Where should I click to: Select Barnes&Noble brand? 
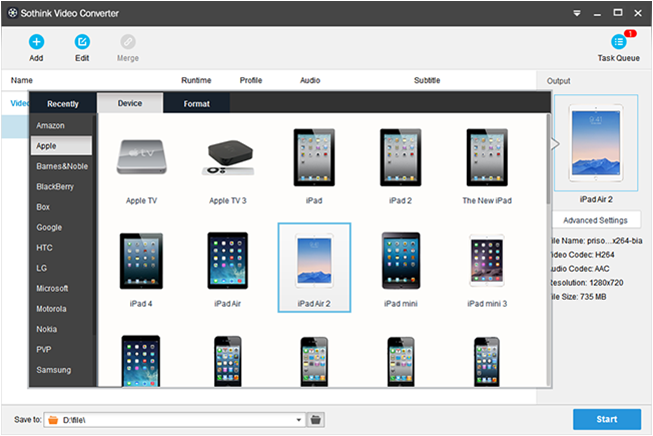pyautogui.click(x=61, y=166)
